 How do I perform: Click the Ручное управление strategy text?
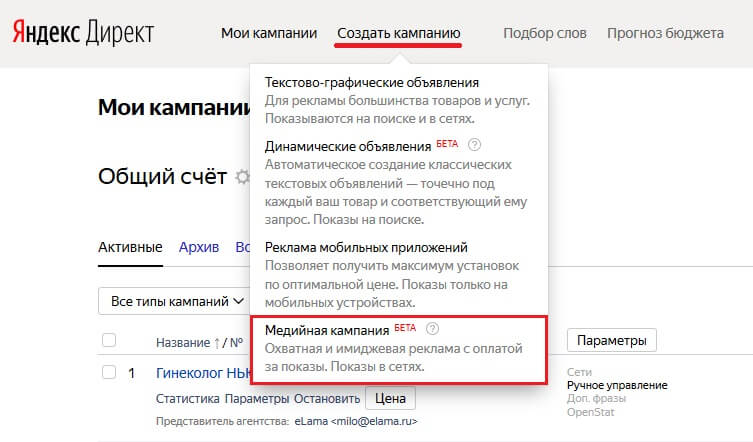point(617,385)
